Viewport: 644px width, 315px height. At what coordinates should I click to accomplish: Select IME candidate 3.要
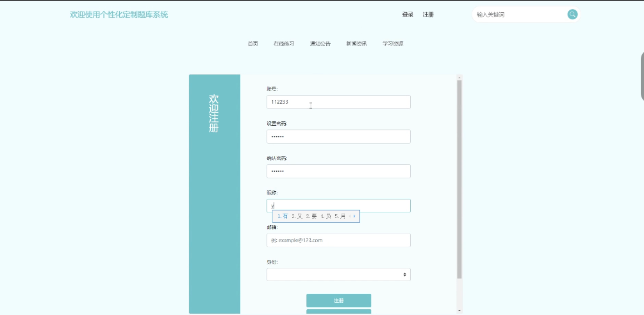click(311, 216)
